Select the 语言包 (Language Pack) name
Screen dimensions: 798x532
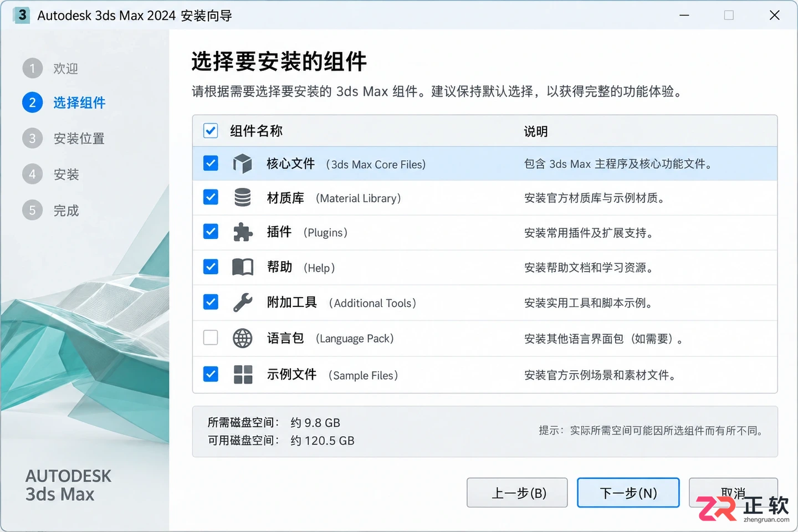tap(330, 338)
